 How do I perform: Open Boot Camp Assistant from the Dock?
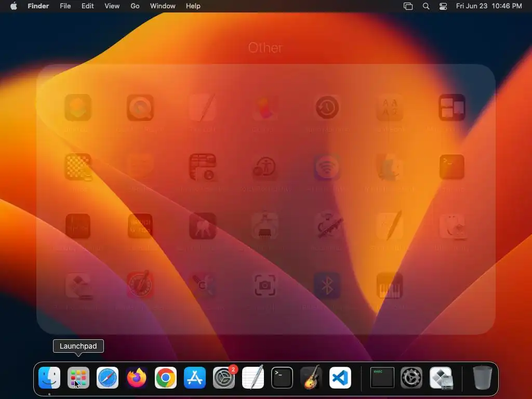tap(441, 378)
